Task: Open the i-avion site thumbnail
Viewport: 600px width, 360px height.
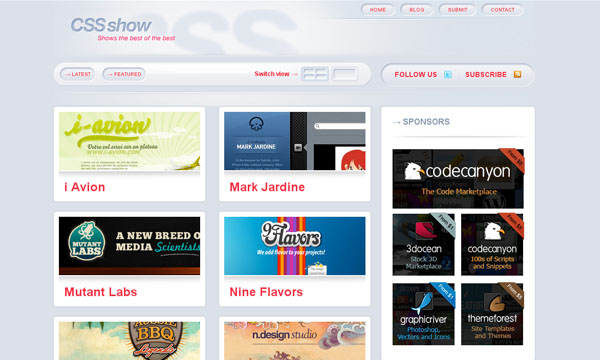Action: (129, 141)
